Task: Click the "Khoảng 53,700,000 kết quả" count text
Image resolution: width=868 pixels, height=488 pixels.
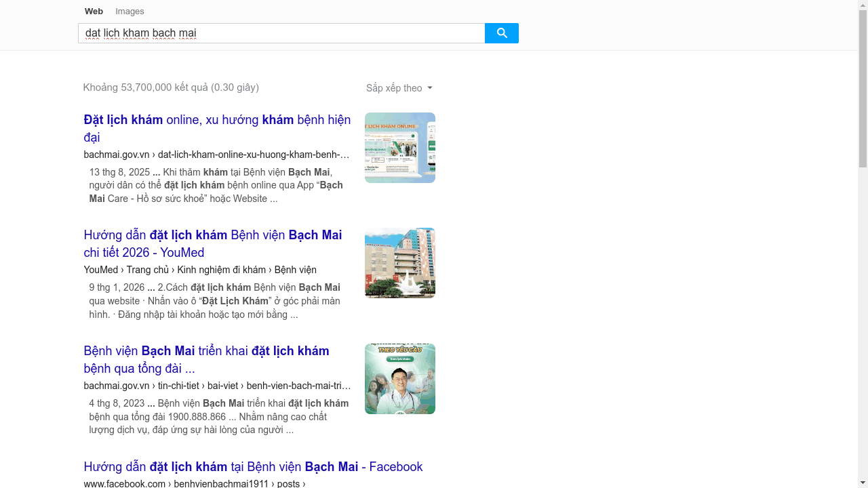Action: (171, 87)
